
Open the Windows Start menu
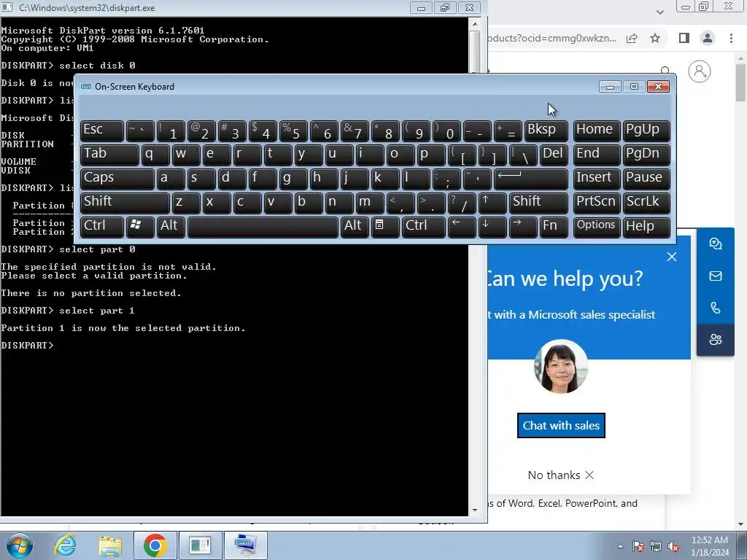pos(19,545)
